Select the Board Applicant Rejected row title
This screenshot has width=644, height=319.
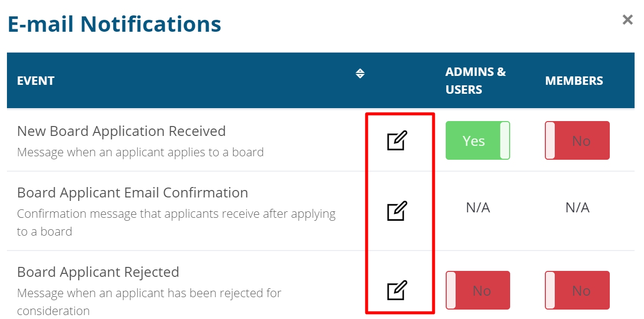[98, 272]
